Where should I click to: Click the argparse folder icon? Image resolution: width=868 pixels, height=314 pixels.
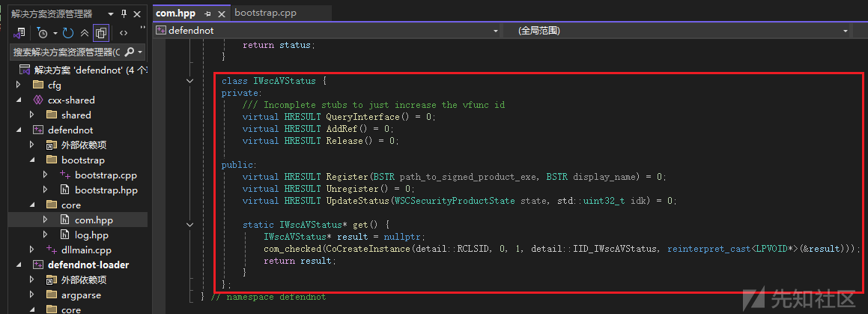(52, 295)
